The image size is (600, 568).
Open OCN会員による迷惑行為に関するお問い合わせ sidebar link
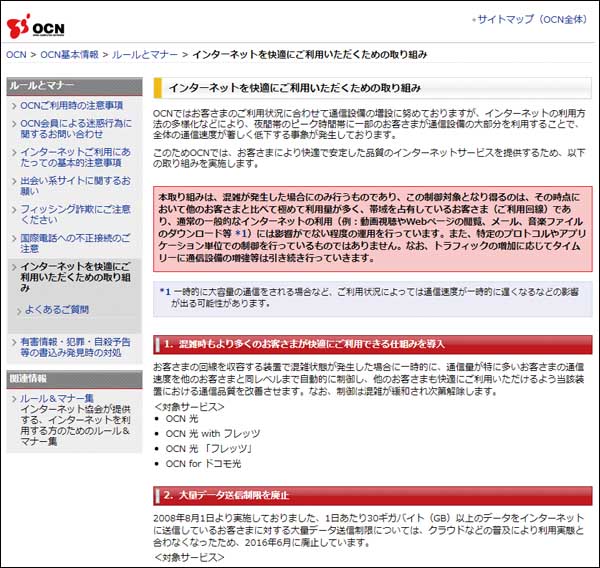(x=76, y=129)
